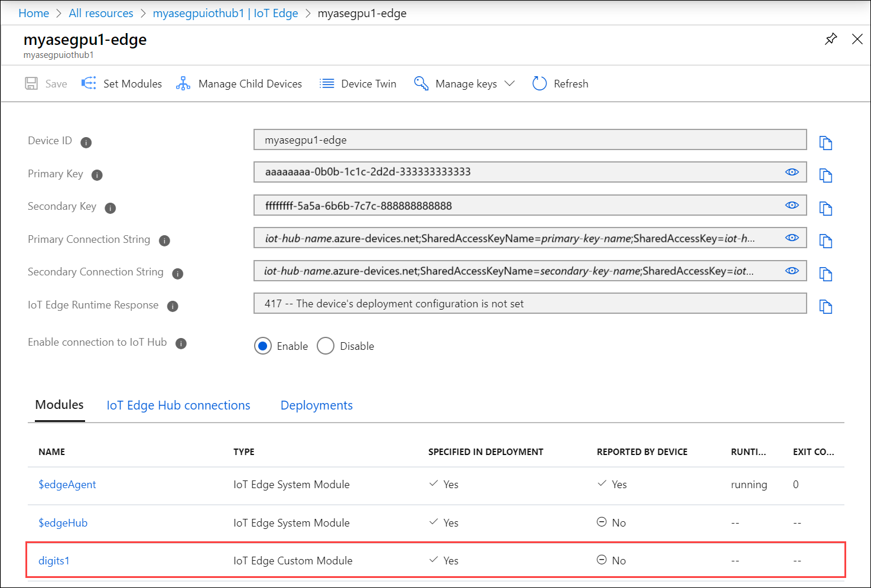Screen dimensions: 871x588
Task: Pin the myasegpu1-edge page
Action: coord(831,39)
